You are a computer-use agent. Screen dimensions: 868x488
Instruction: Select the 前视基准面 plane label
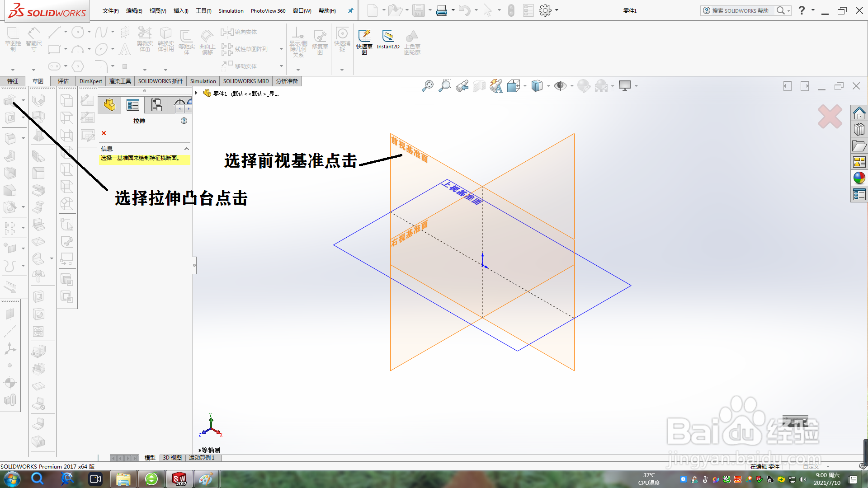point(410,149)
